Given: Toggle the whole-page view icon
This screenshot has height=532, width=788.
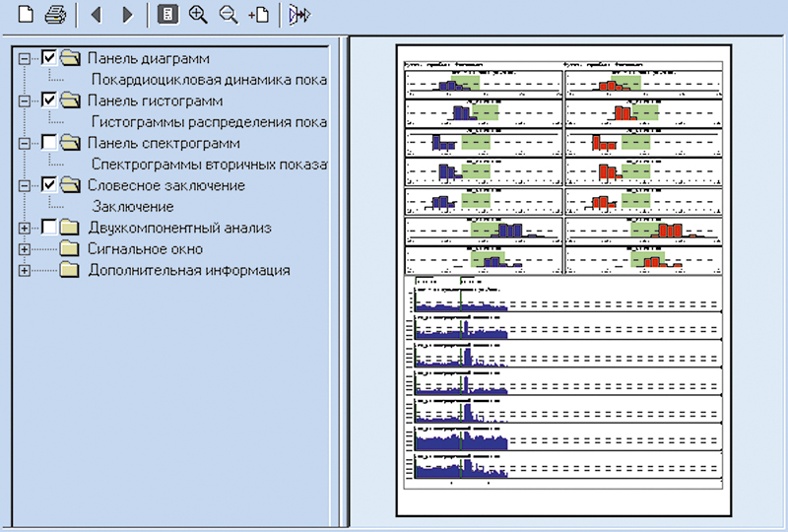Looking at the screenshot, I should 167,15.
